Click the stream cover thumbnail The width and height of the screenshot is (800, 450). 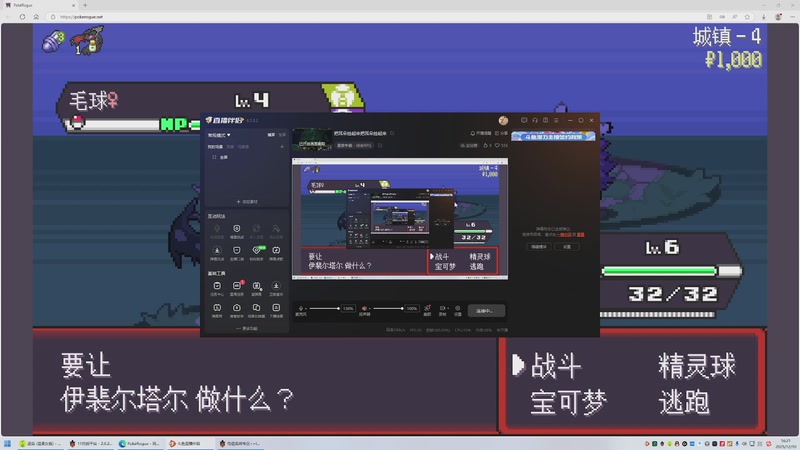tap(312, 139)
